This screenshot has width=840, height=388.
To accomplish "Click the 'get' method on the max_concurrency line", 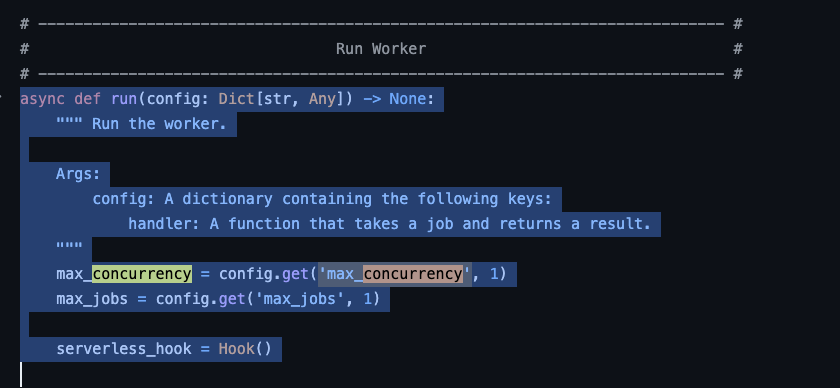I will [295, 274].
